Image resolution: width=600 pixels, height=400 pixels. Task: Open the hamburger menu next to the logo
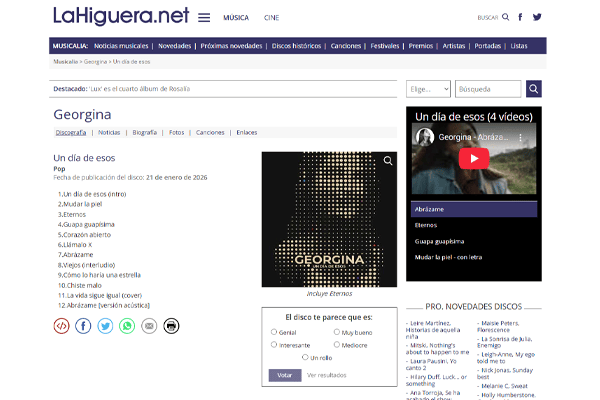pos(204,17)
